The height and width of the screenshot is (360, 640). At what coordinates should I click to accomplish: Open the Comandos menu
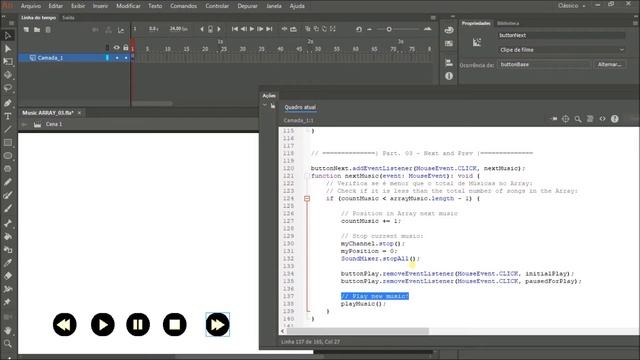[183, 6]
